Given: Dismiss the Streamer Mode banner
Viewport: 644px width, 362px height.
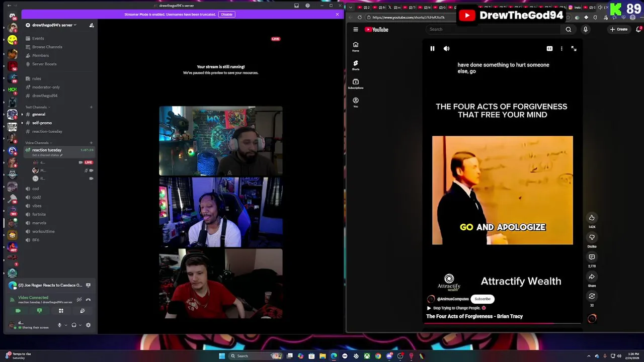Looking at the screenshot, I should pyautogui.click(x=337, y=14).
